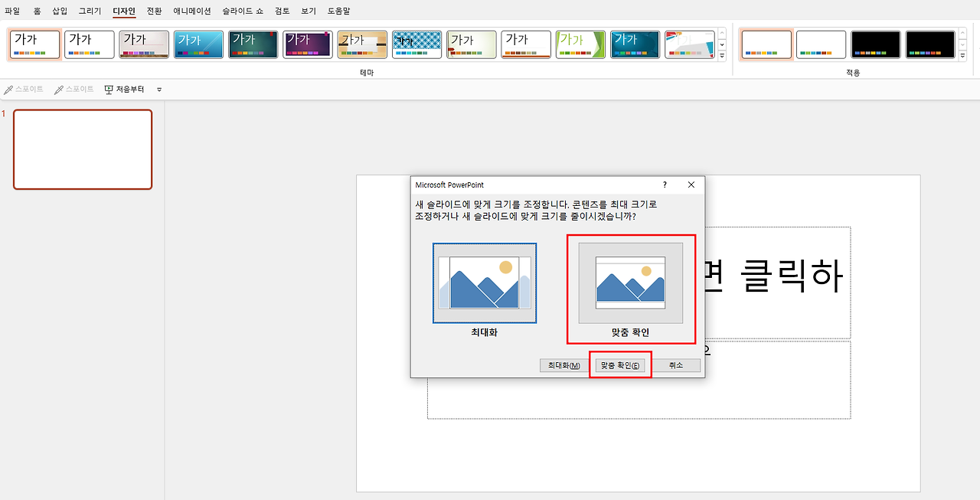Click the 맞춤 확인(E) button
This screenshot has width=980, height=500.
[x=620, y=366]
